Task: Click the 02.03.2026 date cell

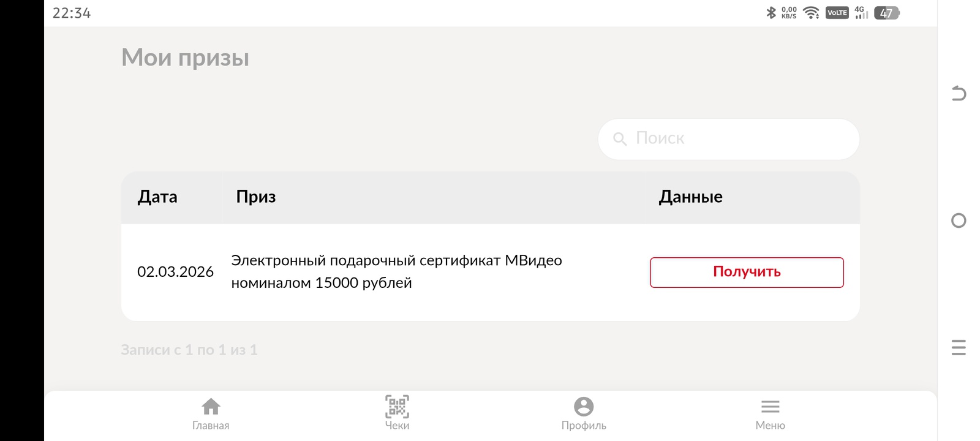Action: pyautogui.click(x=175, y=272)
